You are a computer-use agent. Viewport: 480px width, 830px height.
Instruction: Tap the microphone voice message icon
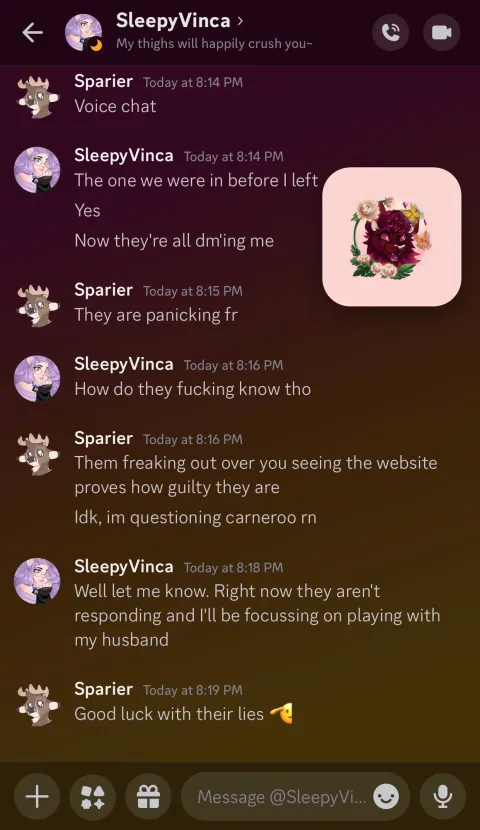442,796
